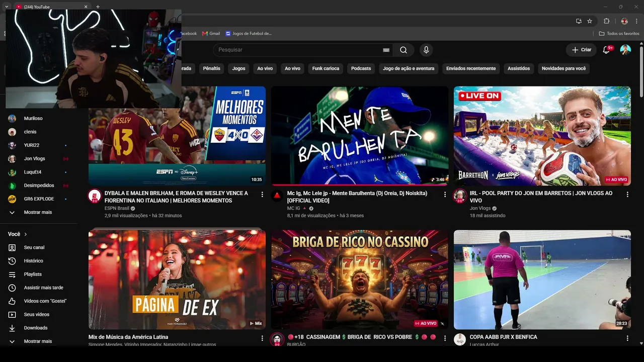
Task: Select Jogo de ação e aventura chip
Action: pos(409,68)
